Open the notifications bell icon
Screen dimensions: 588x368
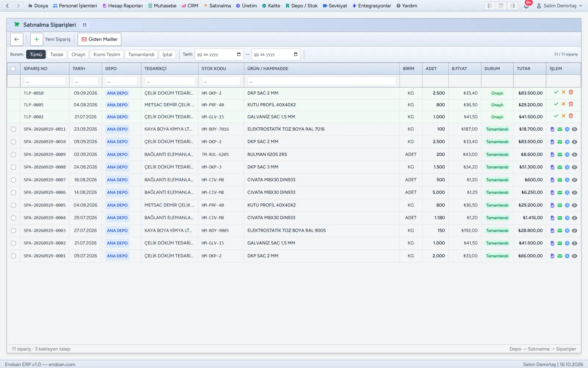point(526,6)
